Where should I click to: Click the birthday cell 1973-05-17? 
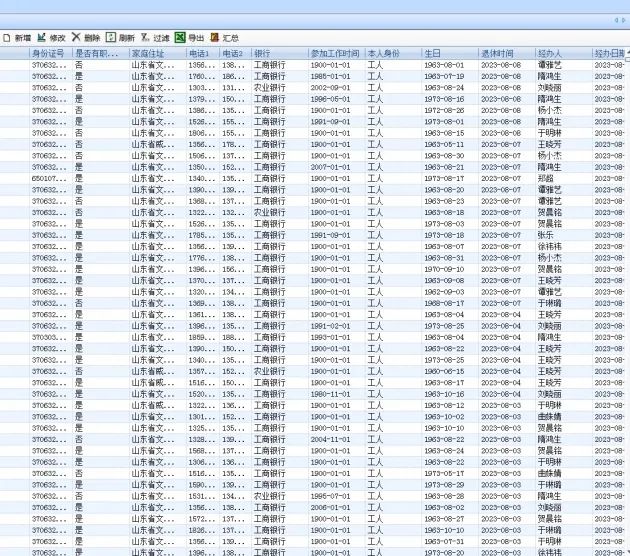click(444, 474)
